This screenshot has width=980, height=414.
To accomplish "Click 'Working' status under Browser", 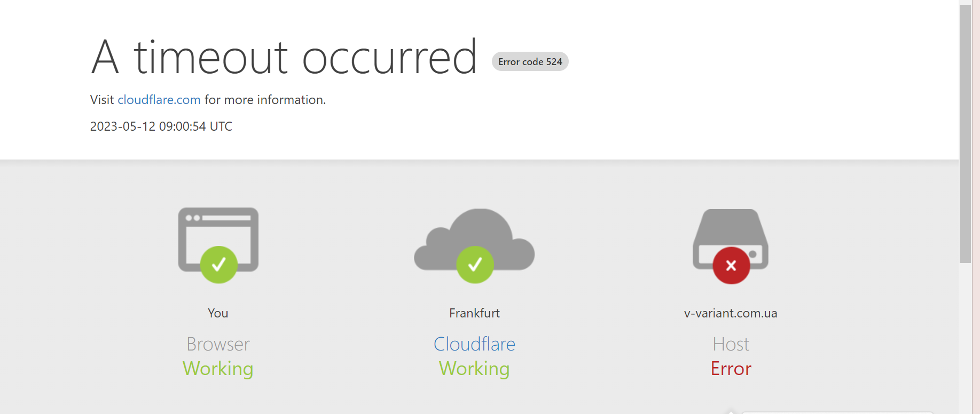I will [218, 369].
